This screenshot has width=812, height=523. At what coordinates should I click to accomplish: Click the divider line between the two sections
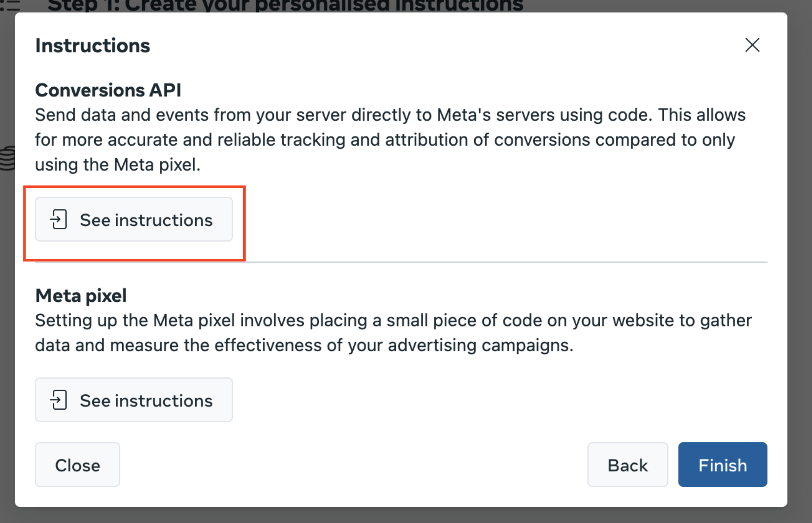(401, 262)
